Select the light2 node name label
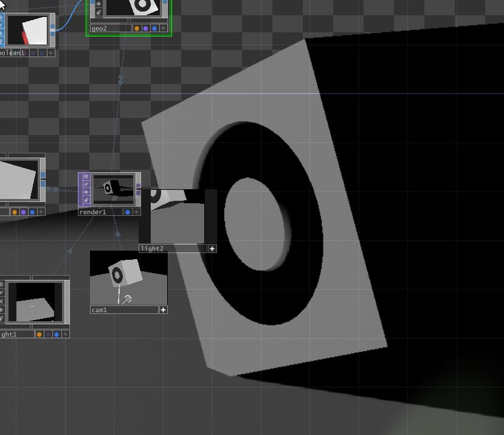Screen dimensions: 504x435 (152, 249)
